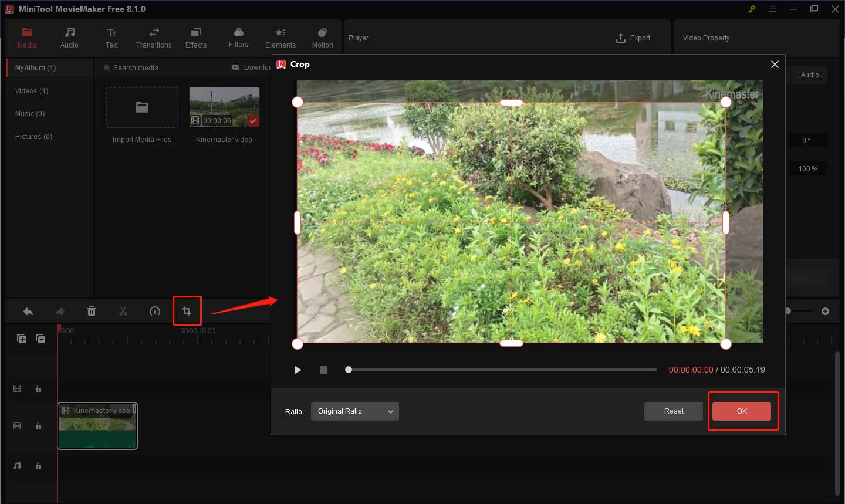Screen dimensions: 845x504
Task: Click the top video track film icon
Action: pyautogui.click(x=17, y=389)
